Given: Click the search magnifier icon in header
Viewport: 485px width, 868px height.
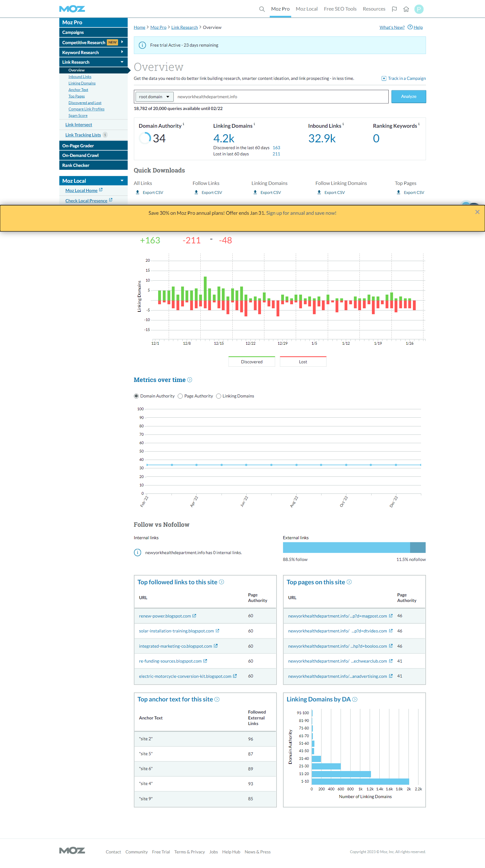Looking at the screenshot, I should pyautogui.click(x=262, y=9).
